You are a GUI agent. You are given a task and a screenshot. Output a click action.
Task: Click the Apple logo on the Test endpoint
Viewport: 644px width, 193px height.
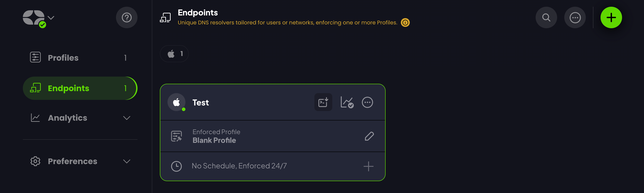click(176, 102)
